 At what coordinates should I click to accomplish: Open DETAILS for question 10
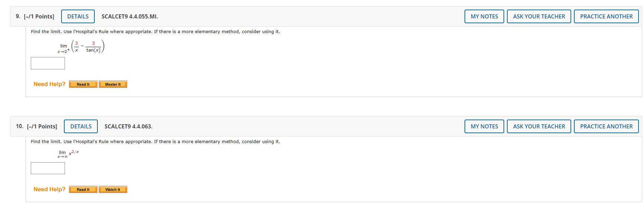tap(81, 126)
